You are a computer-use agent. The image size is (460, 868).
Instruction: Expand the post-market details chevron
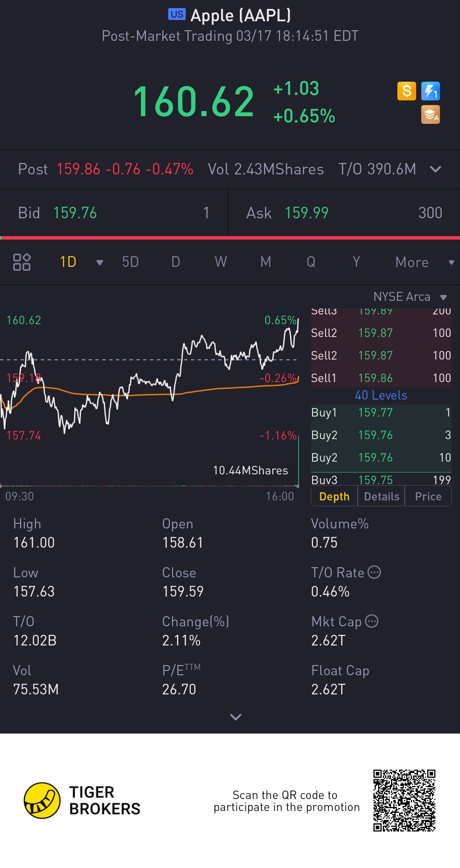(x=435, y=169)
